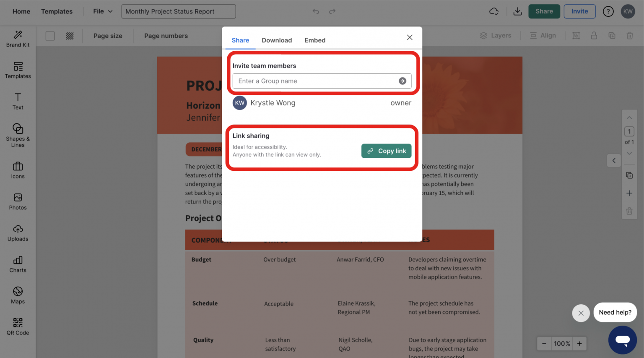Open the QR Code generator
644x358 pixels.
tap(18, 326)
